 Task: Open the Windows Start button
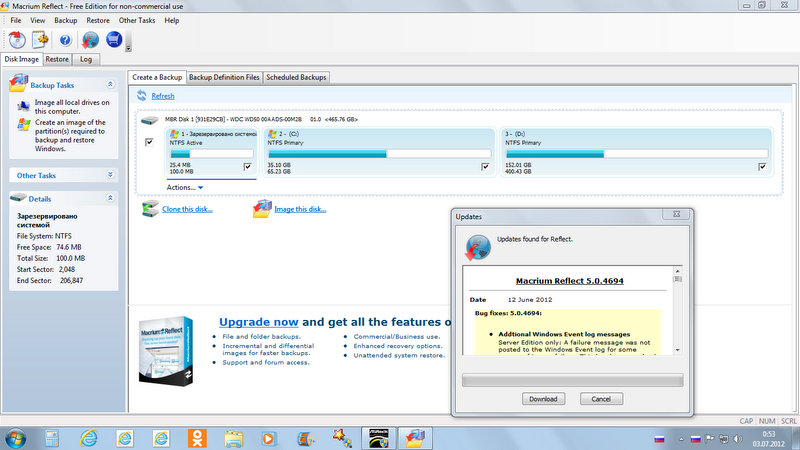coord(15,438)
